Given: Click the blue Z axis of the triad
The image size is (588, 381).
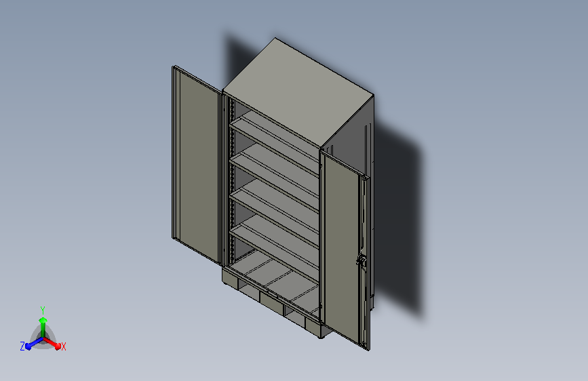Looking at the screenshot, I should coord(34,343).
